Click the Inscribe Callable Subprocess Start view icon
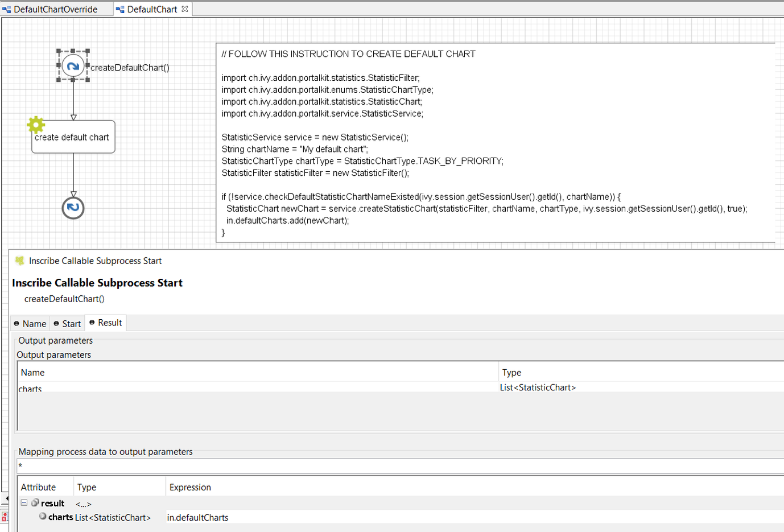This screenshot has height=532, width=784. click(x=19, y=261)
